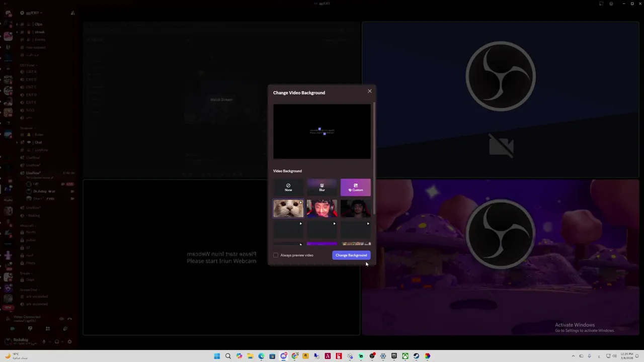
Task: Select the top-right OBS camera tile
Action: [500, 100]
